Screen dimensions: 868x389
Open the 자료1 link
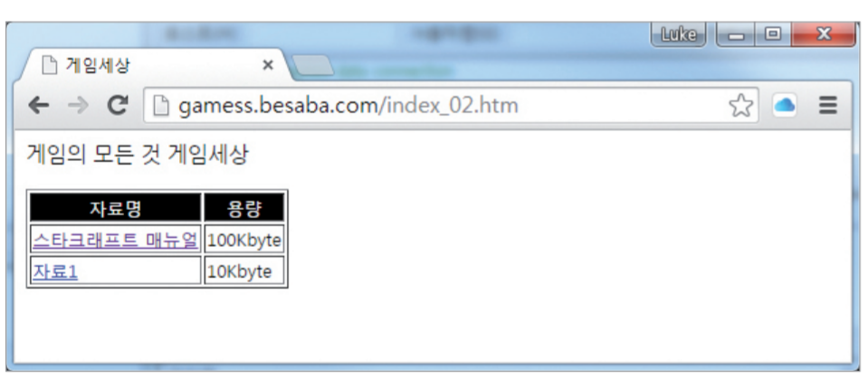coord(55,271)
